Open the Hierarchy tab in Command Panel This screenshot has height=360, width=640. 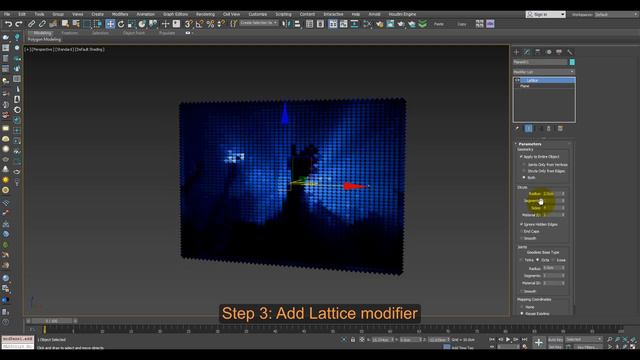point(538,52)
